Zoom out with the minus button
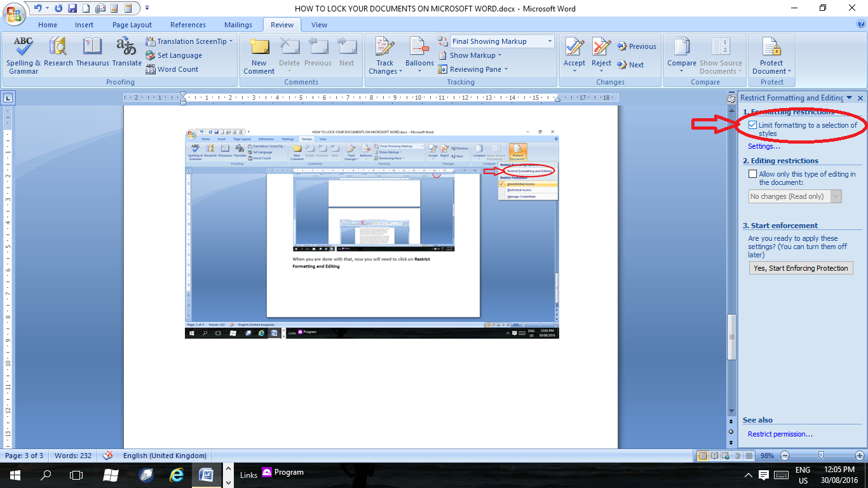The height and width of the screenshot is (488, 868). pyautogui.click(x=785, y=456)
